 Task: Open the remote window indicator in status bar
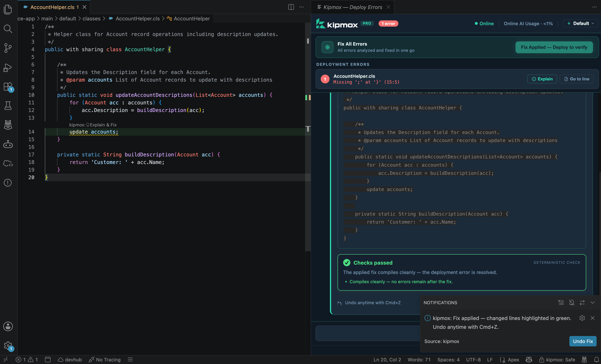point(6,360)
